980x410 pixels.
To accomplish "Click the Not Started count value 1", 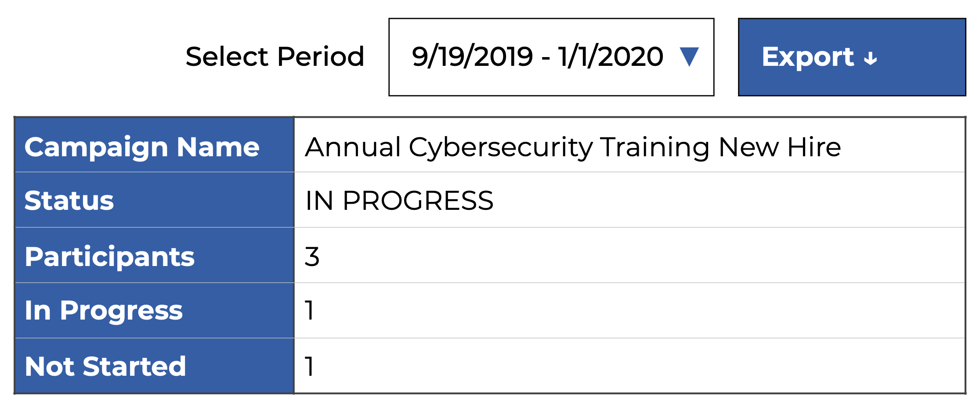I will tap(310, 367).
